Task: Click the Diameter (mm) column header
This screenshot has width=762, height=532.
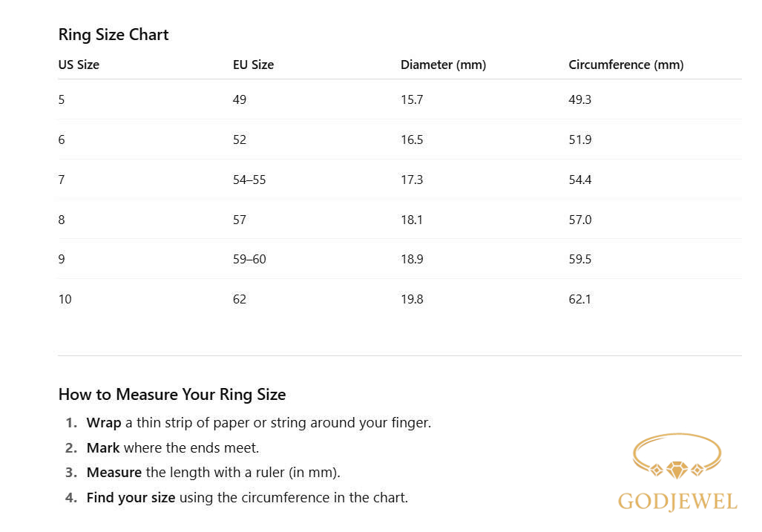Action: (443, 65)
